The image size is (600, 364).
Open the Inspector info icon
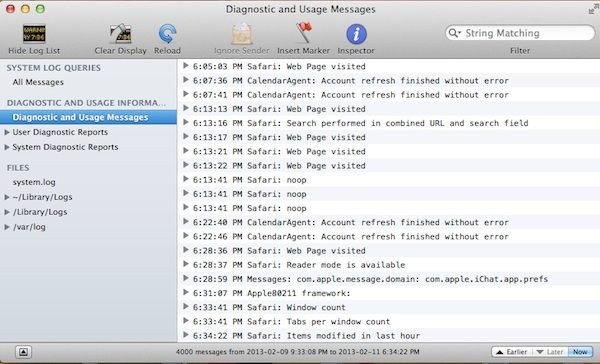point(356,34)
